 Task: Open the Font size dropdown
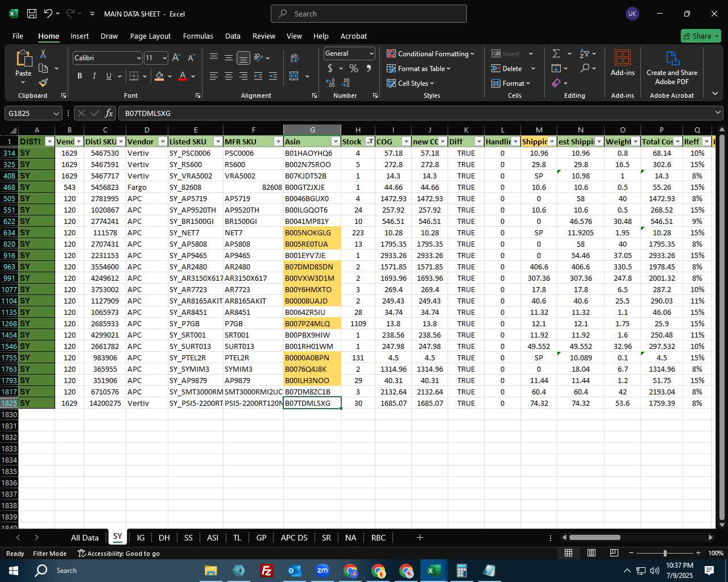coord(164,58)
